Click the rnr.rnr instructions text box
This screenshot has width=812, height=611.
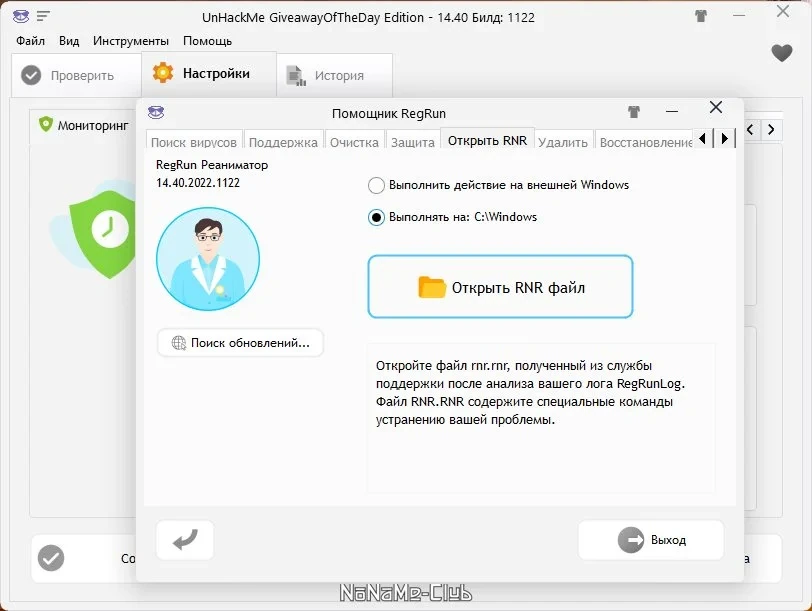[541, 417]
